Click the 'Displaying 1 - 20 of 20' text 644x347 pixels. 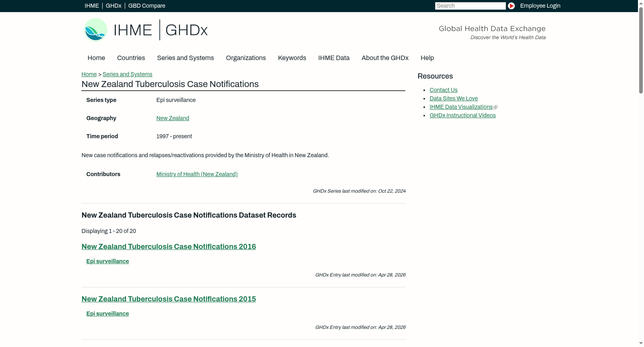tap(109, 231)
